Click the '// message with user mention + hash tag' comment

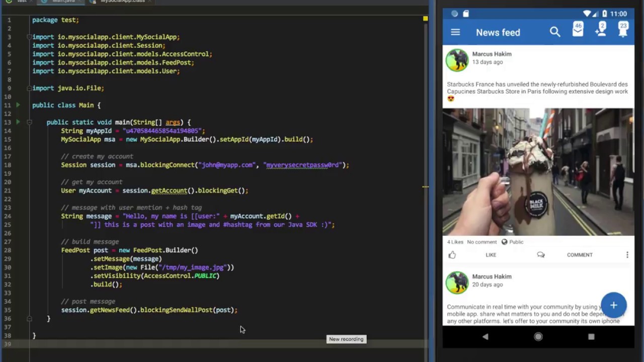[131, 208]
